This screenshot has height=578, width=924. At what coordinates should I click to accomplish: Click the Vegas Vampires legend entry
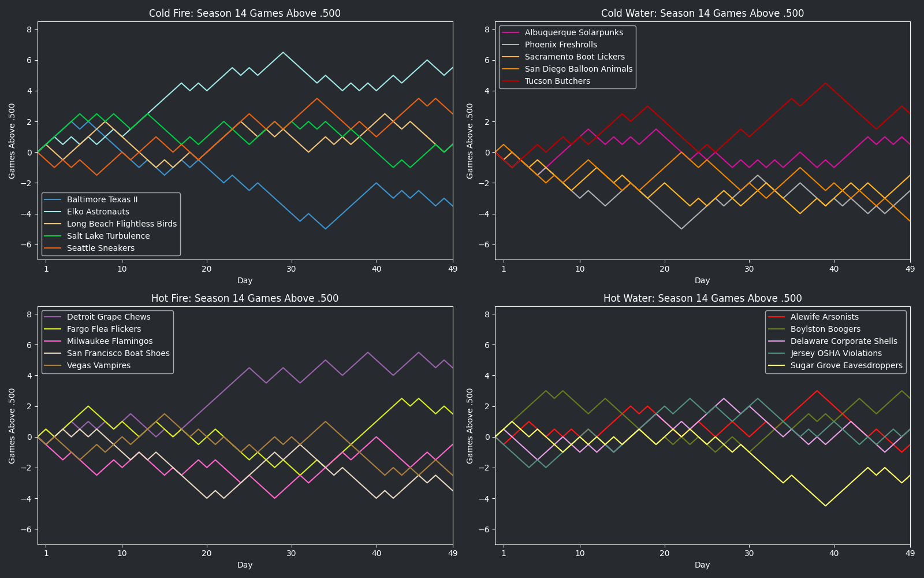click(x=98, y=366)
